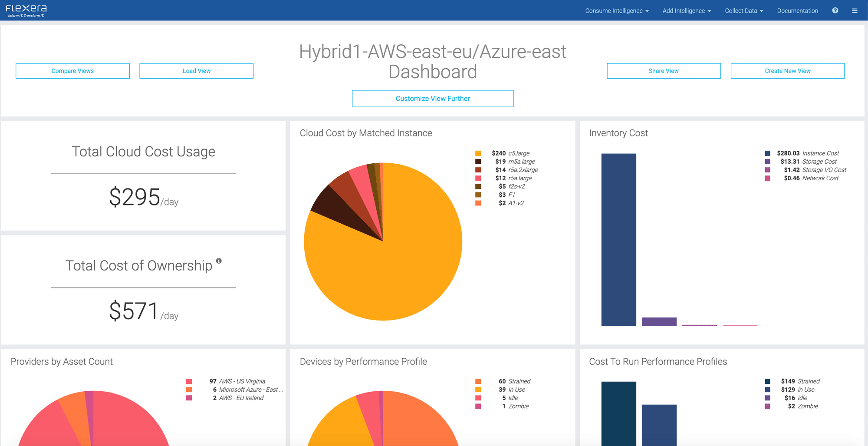The width and height of the screenshot is (868, 446).
Task: Toggle the c5.large legend color swatch
Action: tap(478, 153)
